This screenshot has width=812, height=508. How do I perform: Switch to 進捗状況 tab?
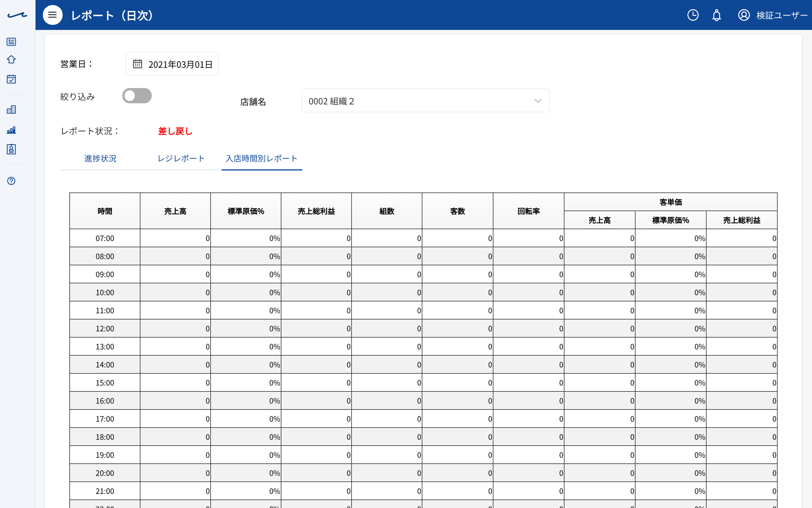[x=100, y=159]
